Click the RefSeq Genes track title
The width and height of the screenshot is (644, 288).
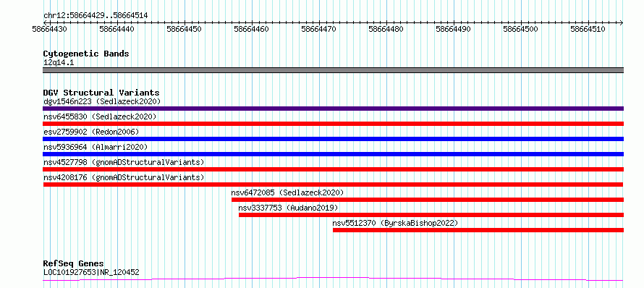73,263
